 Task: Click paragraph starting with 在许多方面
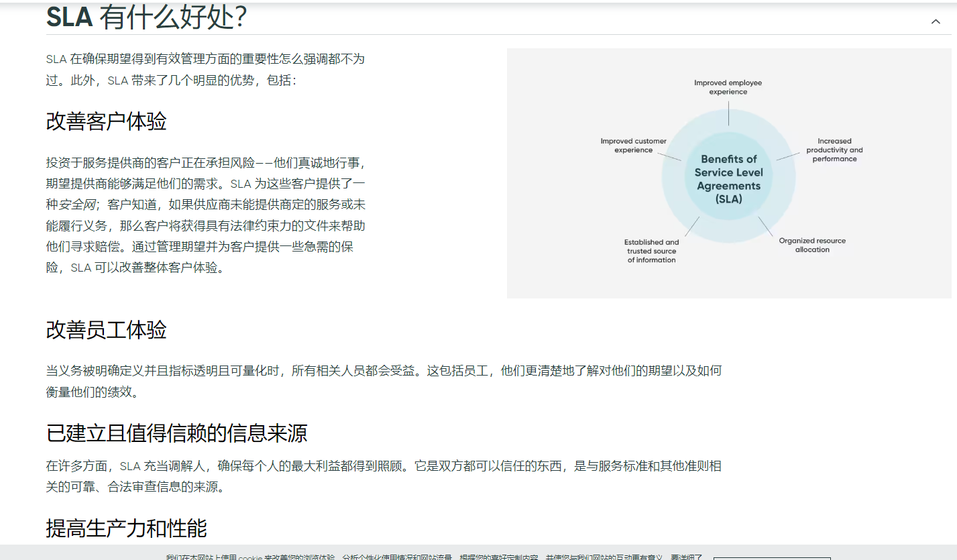pyautogui.click(x=383, y=475)
